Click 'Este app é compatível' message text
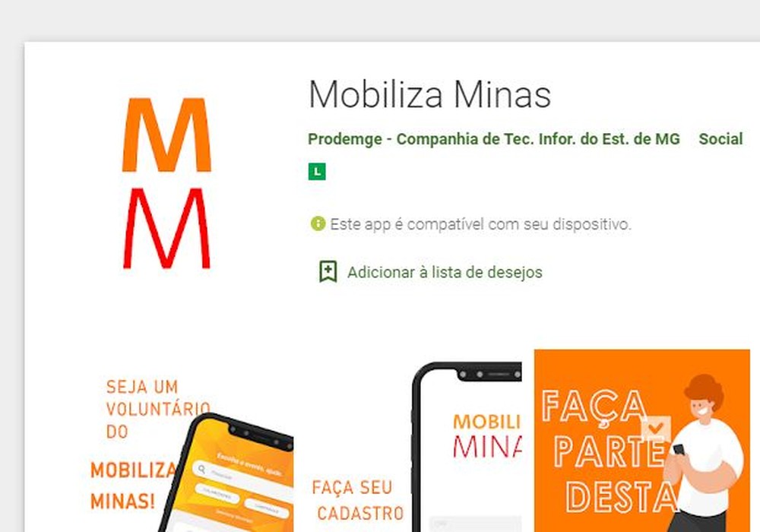The height and width of the screenshot is (532, 760). [x=480, y=224]
